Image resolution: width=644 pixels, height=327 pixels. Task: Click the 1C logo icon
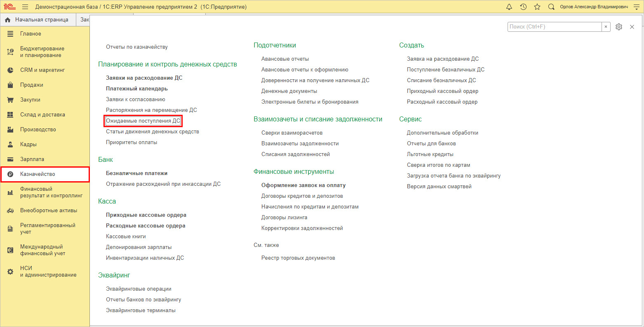tap(9, 7)
